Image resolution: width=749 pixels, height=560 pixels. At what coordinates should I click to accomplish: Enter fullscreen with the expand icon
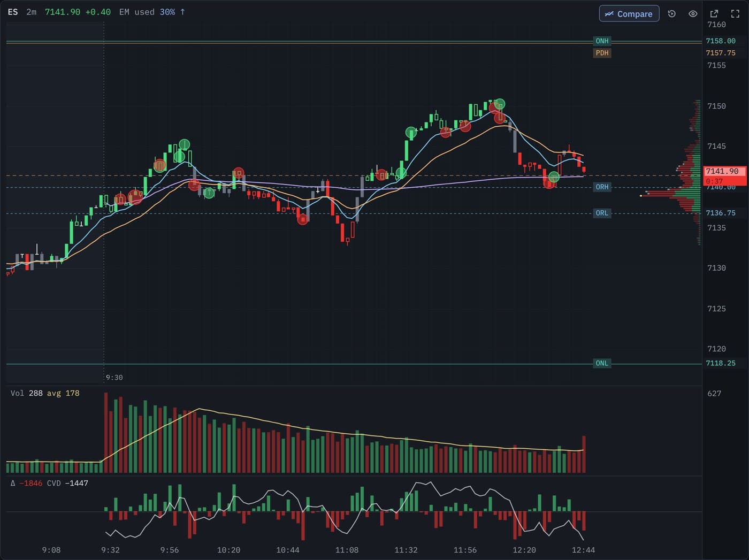click(x=735, y=14)
